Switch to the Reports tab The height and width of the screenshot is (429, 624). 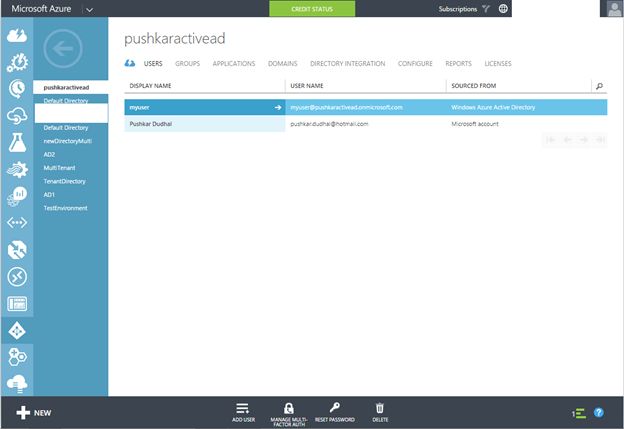(458, 64)
